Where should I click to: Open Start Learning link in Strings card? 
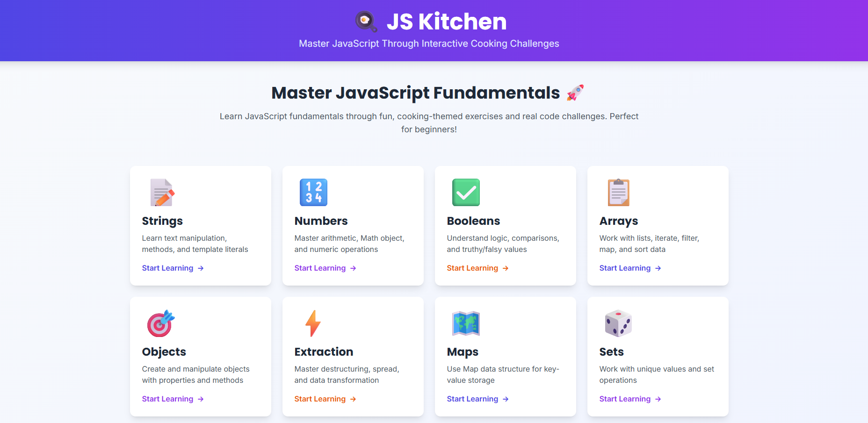(173, 268)
